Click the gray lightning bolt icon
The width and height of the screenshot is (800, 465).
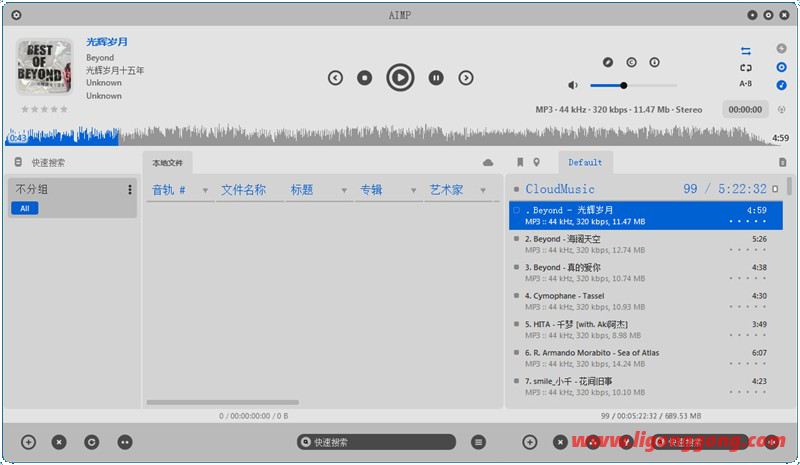tap(781, 48)
